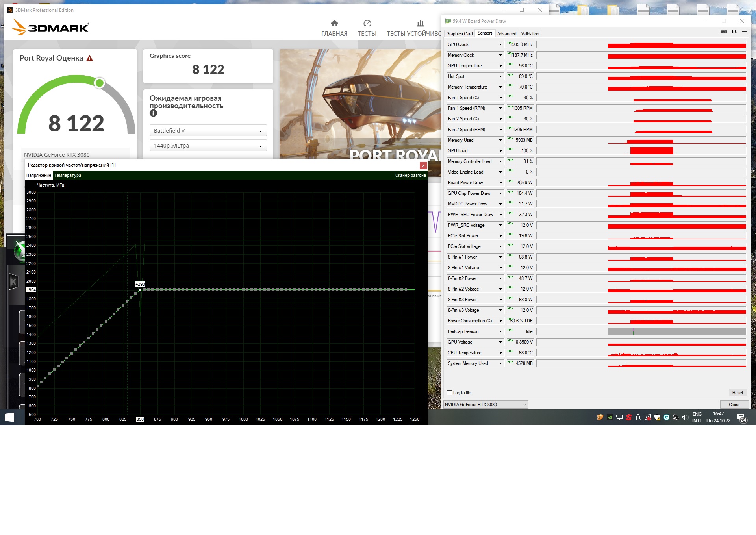
Task: Click the selected curve point at 850 mV
Action: point(140,290)
